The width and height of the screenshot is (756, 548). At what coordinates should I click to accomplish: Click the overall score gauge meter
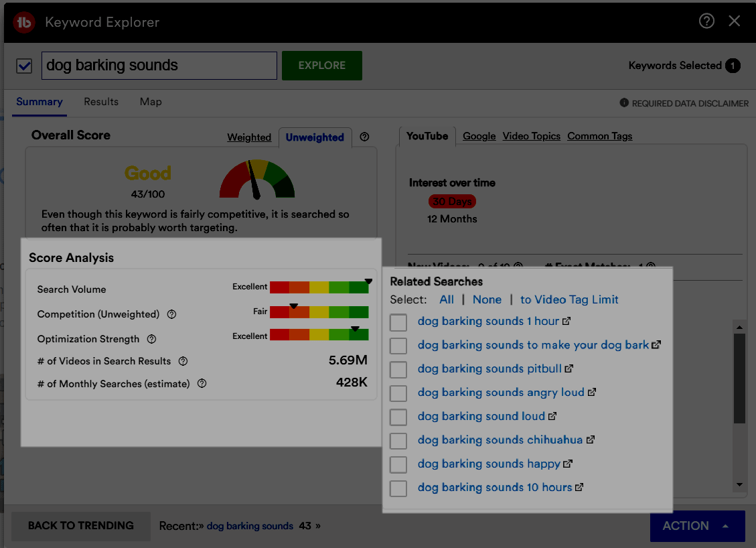pyautogui.click(x=257, y=179)
